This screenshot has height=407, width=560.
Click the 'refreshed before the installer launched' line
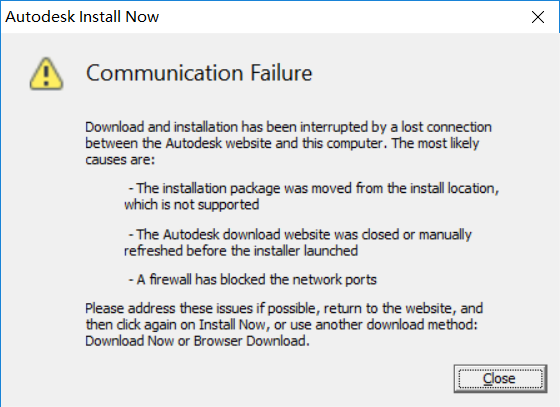pos(241,251)
